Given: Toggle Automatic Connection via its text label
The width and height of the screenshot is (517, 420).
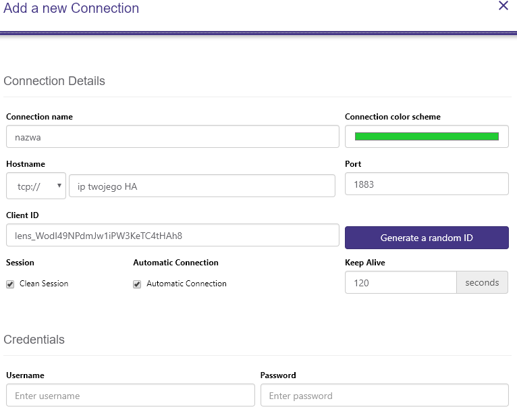Looking at the screenshot, I should (x=186, y=284).
